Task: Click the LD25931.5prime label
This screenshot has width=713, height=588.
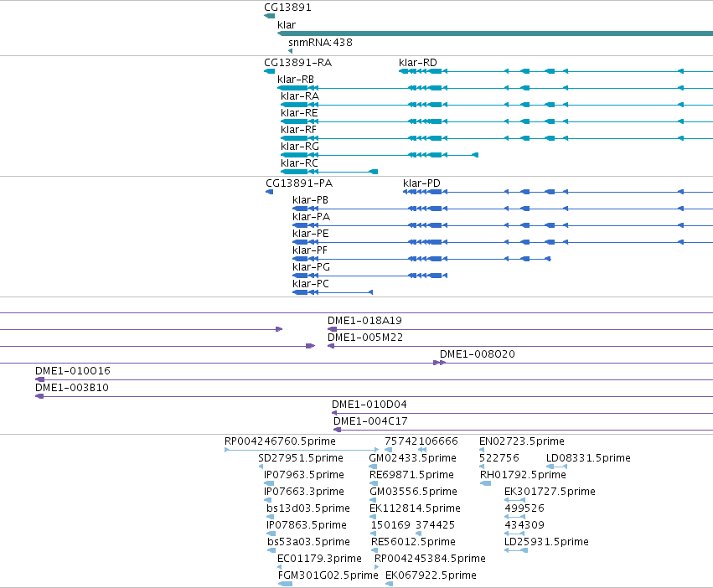Action: coord(546,542)
